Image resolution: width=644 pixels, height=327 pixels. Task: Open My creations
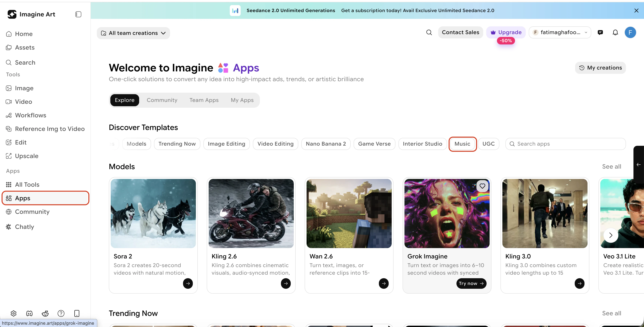600,68
